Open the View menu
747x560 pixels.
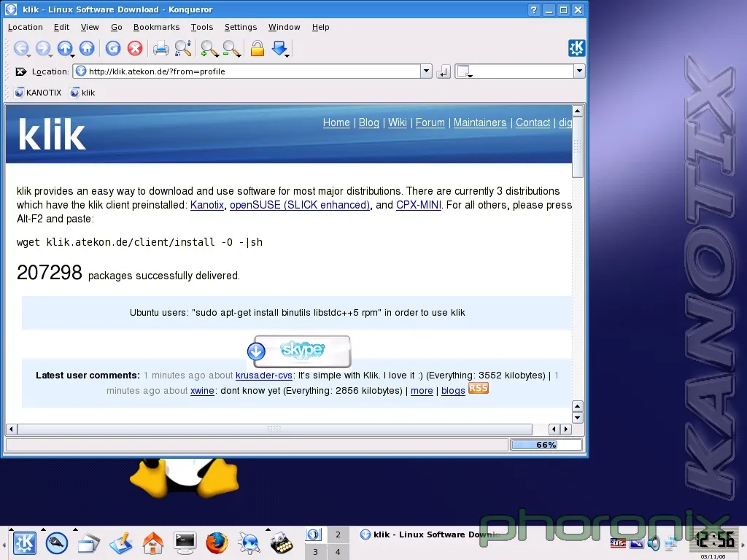(x=90, y=27)
